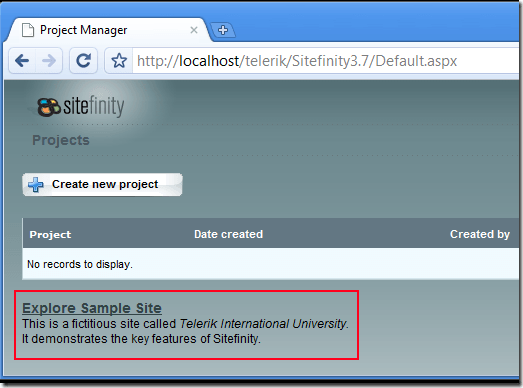
Task: Open the Explore Sample Site link
Action: click(92, 308)
